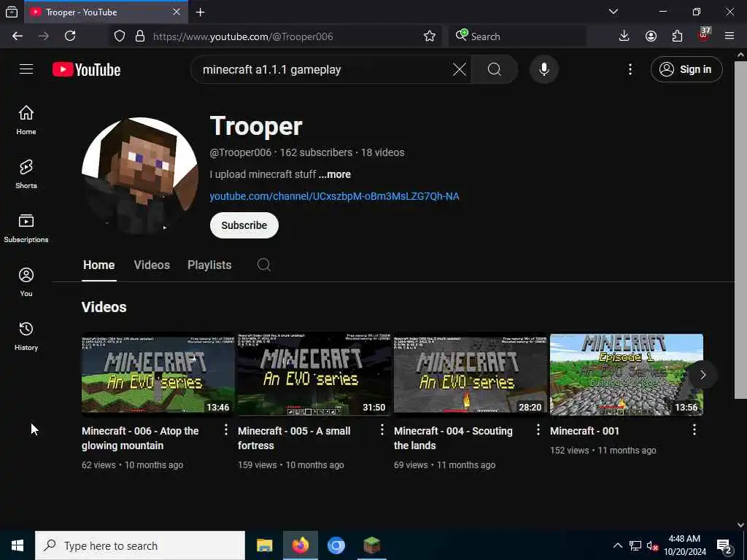Click the page vertical scrollbar
The image size is (747, 560).
(x=740, y=230)
